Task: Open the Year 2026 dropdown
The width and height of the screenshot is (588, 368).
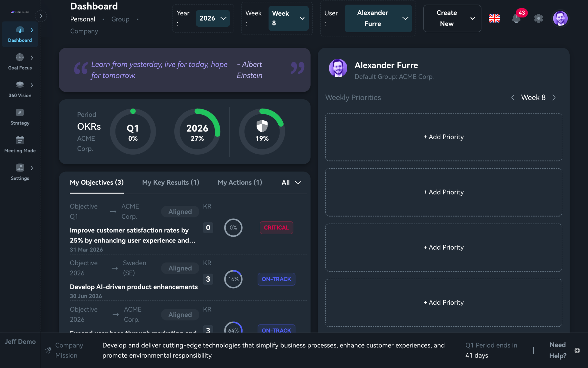Action: point(213,18)
